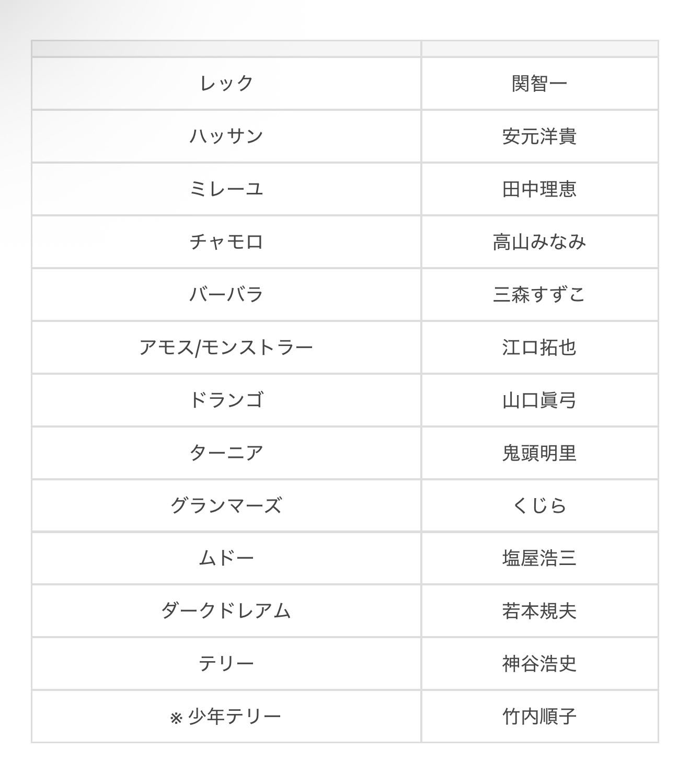Select the 高山みなみ voice actor cell
690x784 pixels.
coord(539,242)
